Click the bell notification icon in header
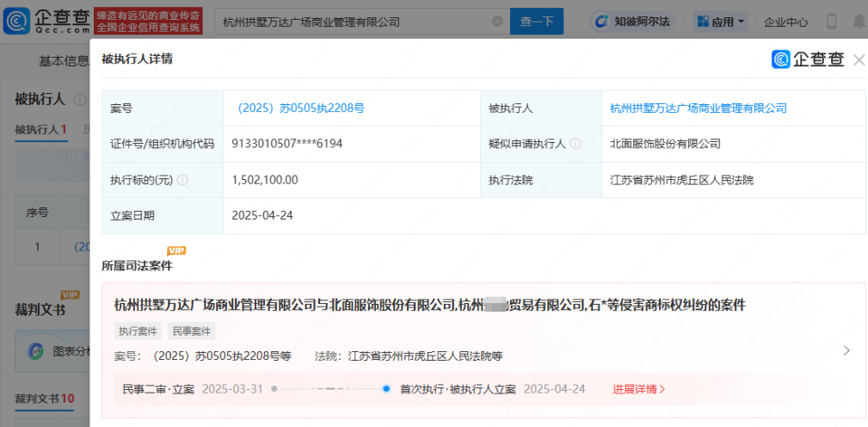The image size is (868, 427). coord(860,22)
